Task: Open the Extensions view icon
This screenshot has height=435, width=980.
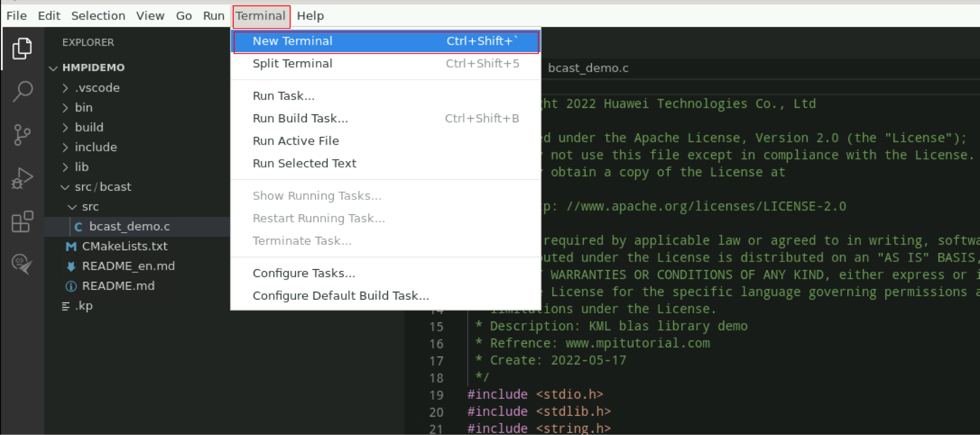Action: click(22, 222)
